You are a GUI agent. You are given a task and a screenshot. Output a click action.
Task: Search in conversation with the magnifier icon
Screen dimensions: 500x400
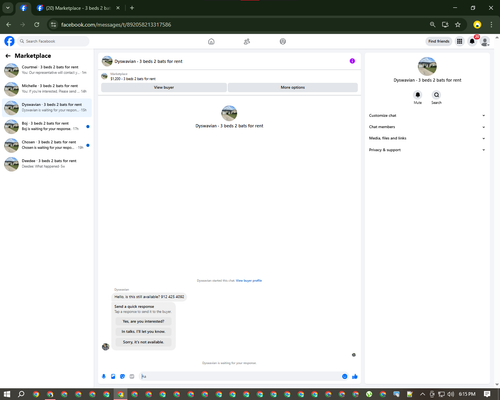436,95
